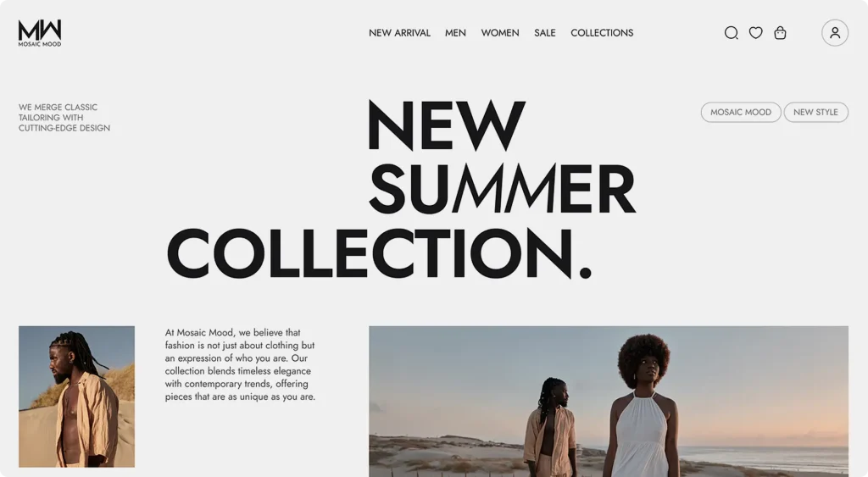Click the user account profile icon
Image resolution: width=868 pixels, height=477 pixels.
tap(835, 33)
